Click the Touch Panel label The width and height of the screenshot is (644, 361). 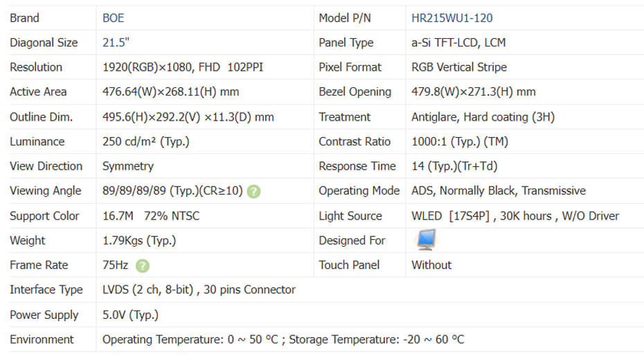350,265
